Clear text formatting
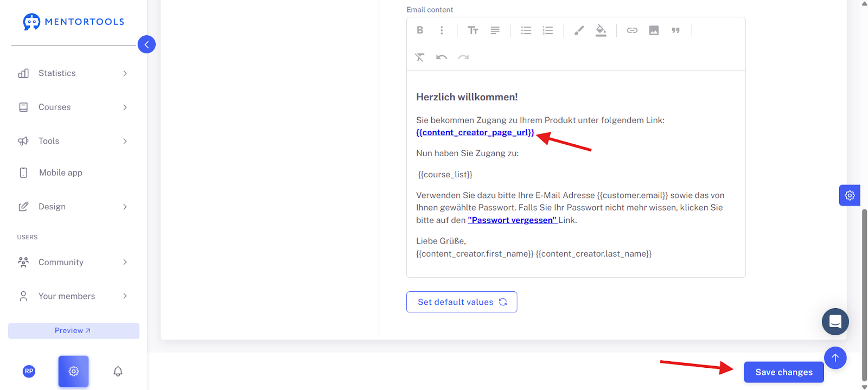 (420, 57)
